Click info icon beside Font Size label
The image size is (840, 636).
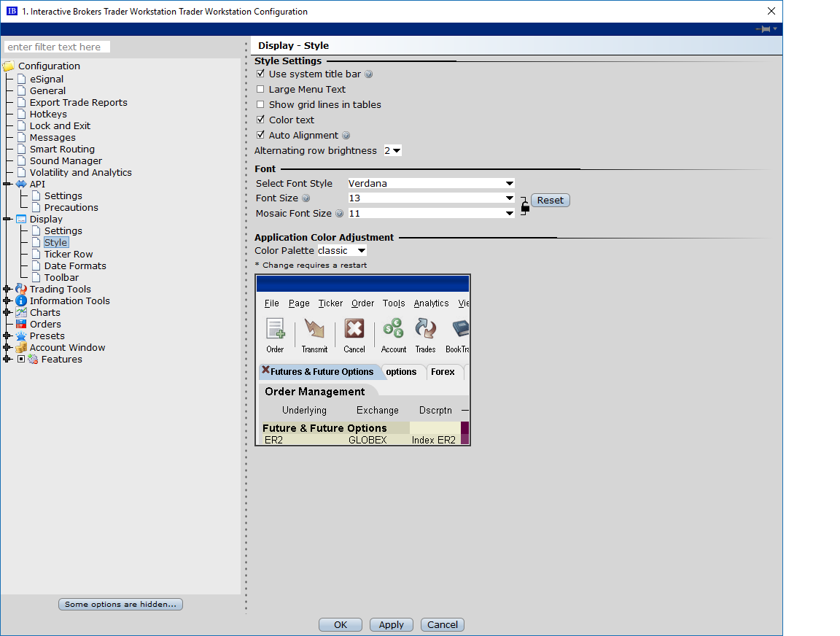[306, 198]
